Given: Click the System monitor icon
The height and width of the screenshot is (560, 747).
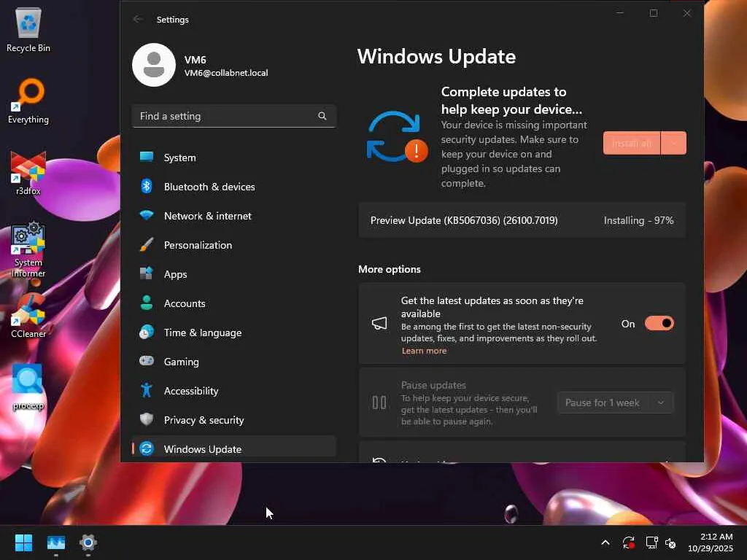Looking at the screenshot, I should click(146, 157).
